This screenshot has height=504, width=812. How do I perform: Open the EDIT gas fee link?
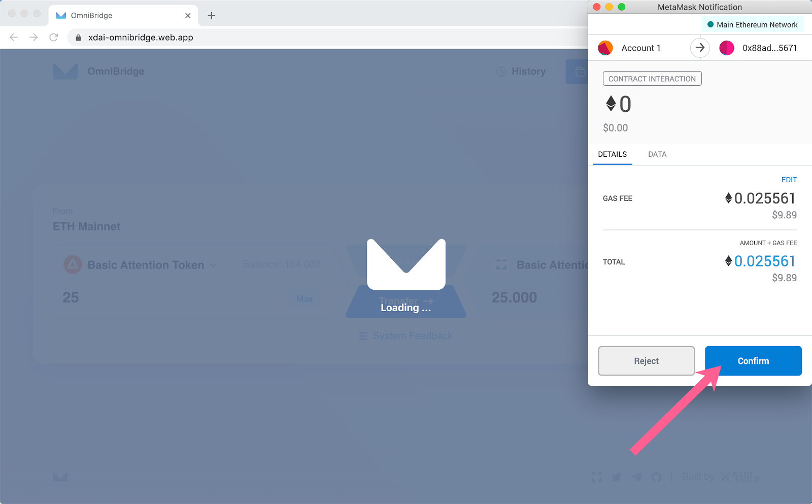tap(789, 180)
